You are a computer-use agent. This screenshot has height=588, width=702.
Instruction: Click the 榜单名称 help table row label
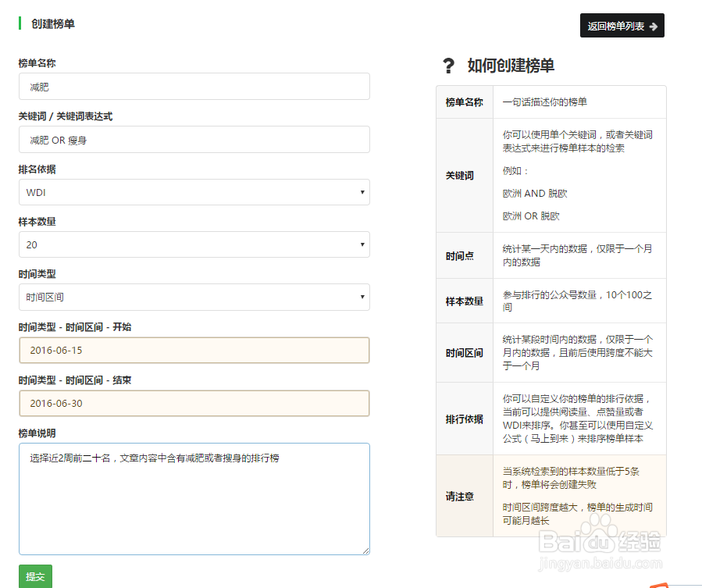click(x=465, y=102)
